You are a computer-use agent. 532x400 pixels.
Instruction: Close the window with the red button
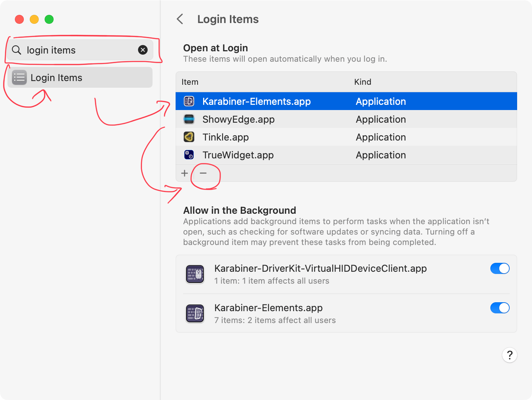pyautogui.click(x=19, y=19)
